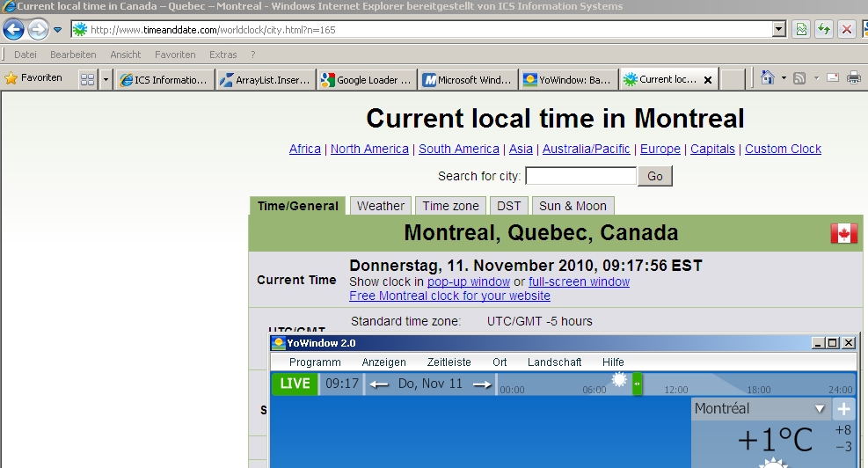Open recent pages dropdown beside Forward arrow

tap(57, 30)
